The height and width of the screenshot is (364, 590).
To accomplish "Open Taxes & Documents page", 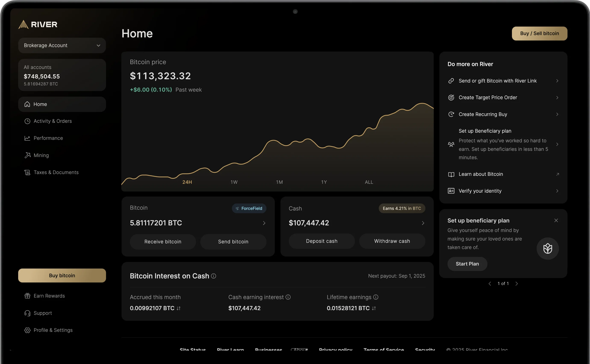I will tap(56, 172).
